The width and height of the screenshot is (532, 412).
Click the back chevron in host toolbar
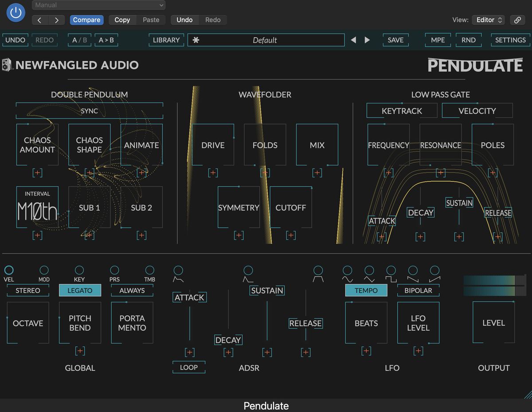coord(40,20)
